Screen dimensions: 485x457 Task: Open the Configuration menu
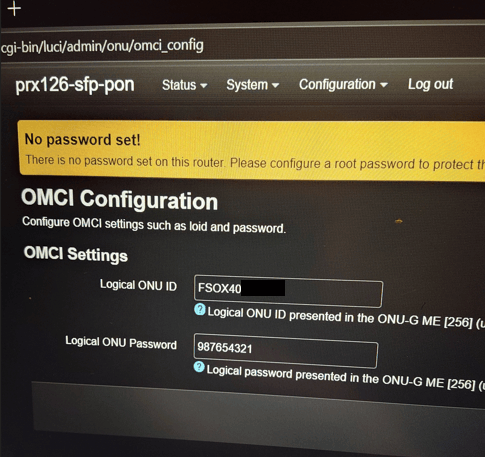343,84
